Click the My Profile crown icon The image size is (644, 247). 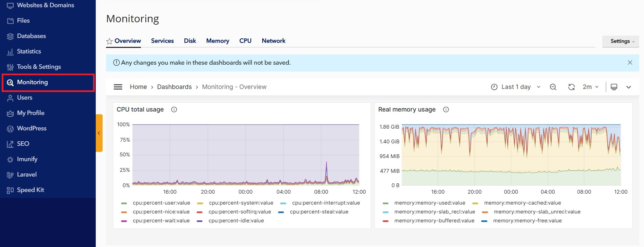(10, 113)
